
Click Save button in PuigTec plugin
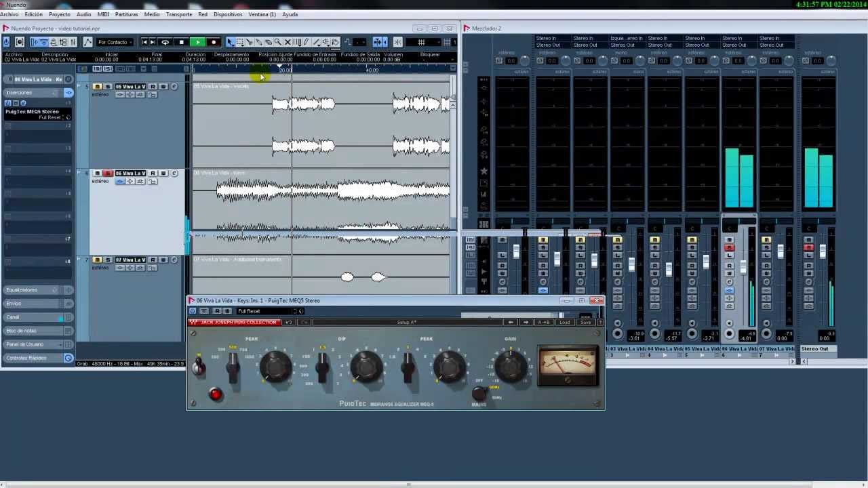tap(585, 323)
